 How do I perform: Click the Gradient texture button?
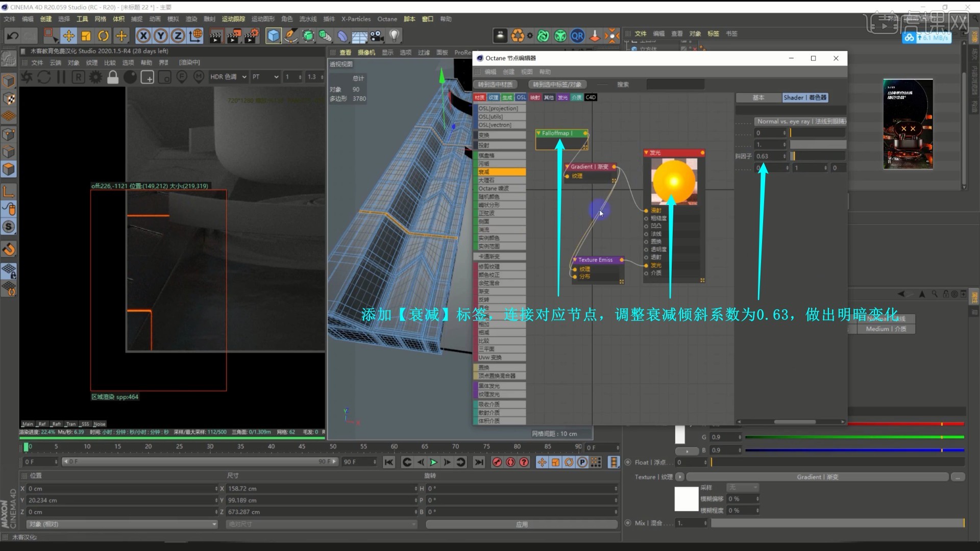point(817,477)
